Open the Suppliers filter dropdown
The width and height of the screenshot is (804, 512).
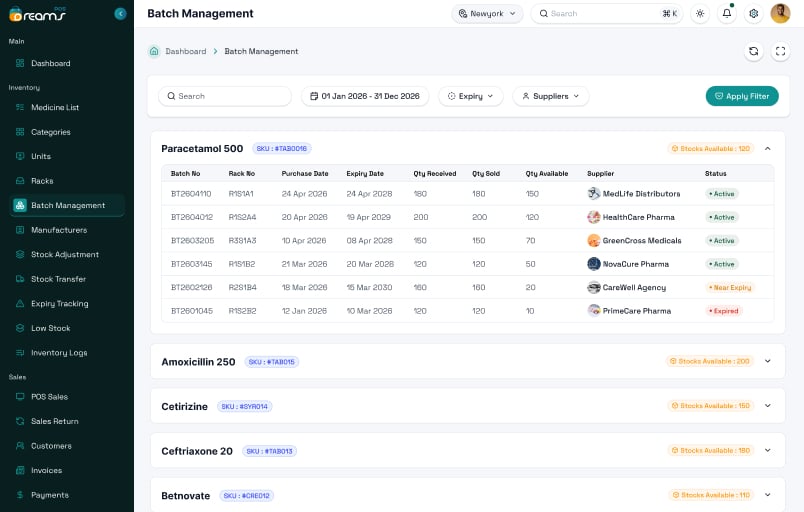(551, 96)
